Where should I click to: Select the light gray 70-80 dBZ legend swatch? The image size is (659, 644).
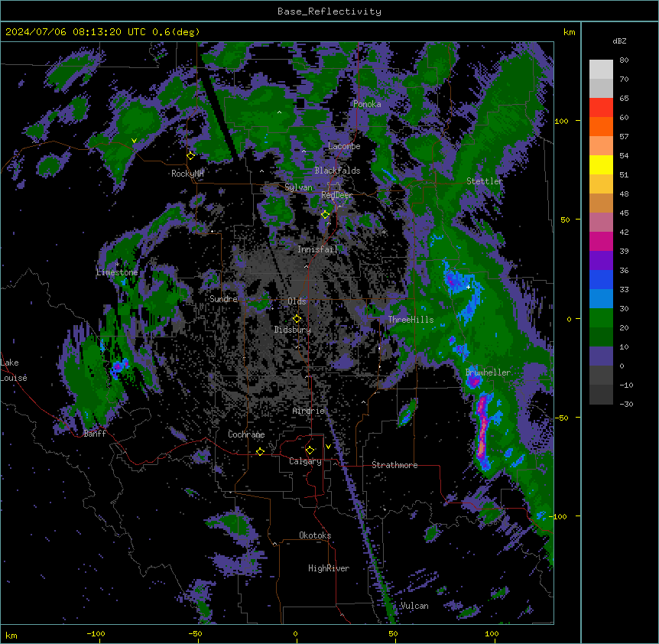pyautogui.click(x=601, y=70)
